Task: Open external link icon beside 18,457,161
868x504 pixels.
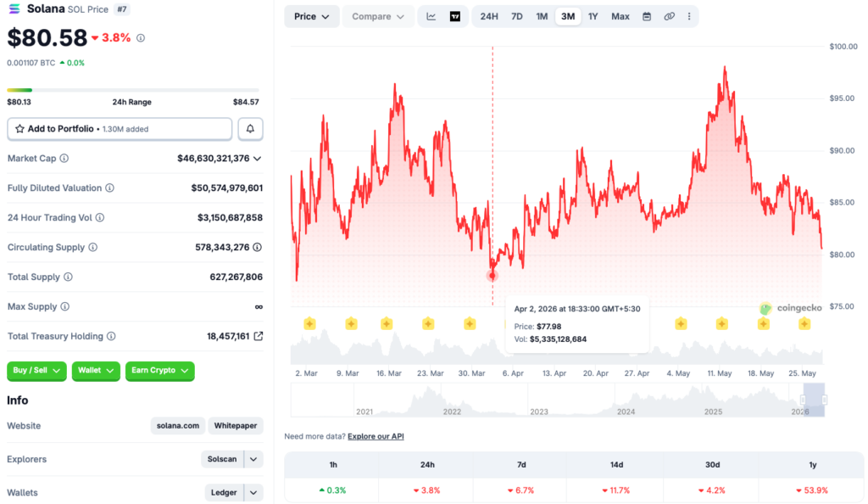Action: point(258,336)
